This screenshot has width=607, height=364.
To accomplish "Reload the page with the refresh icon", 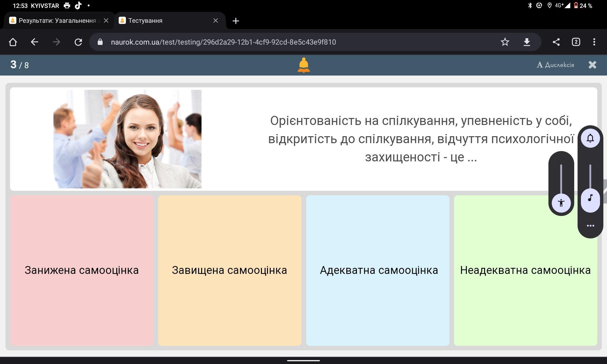I will click(x=78, y=42).
